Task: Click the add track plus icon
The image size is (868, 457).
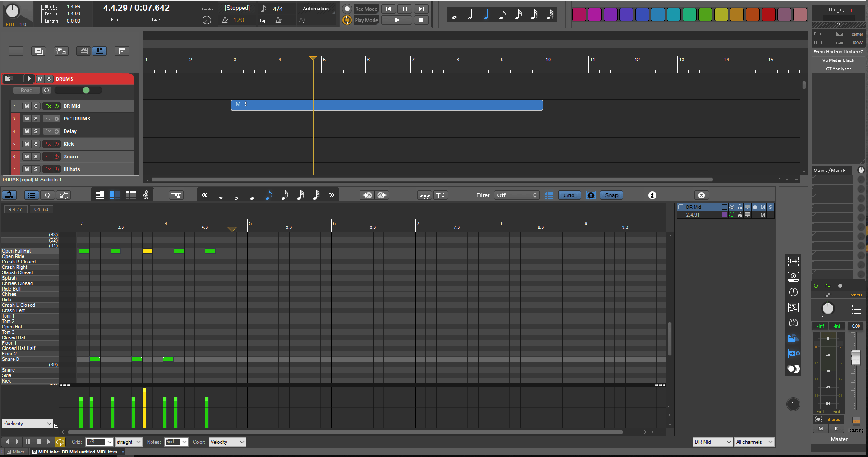Action: click(16, 51)
